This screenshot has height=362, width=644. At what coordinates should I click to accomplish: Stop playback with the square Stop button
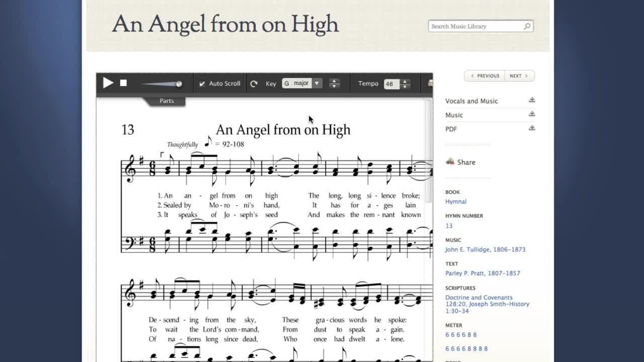point(123,83)
